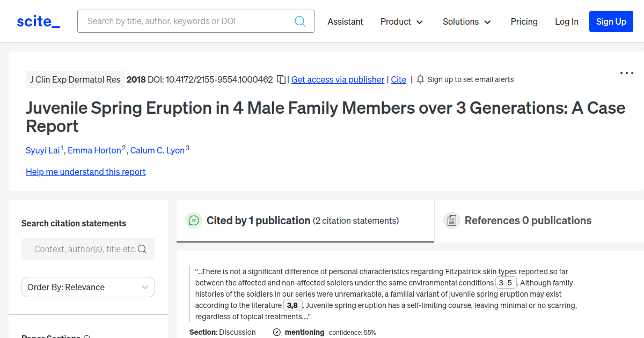Viewport: 644px width, 338px height.
Task: Click the search magnifier in the top search bar
Action: [x=300, y=21]
